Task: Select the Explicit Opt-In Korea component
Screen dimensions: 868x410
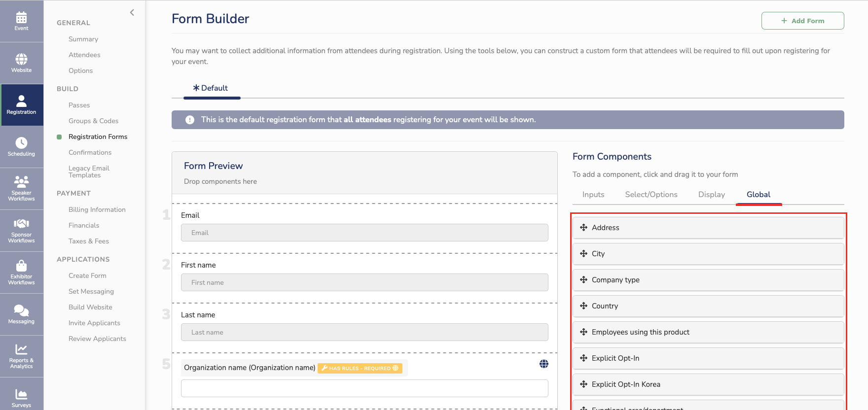Action: 708,384
